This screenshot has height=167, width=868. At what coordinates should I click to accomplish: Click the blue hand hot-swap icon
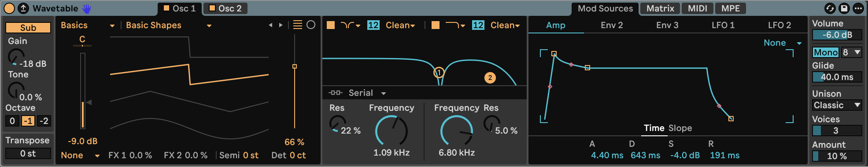pyautogui.click(x=87, y=8)
